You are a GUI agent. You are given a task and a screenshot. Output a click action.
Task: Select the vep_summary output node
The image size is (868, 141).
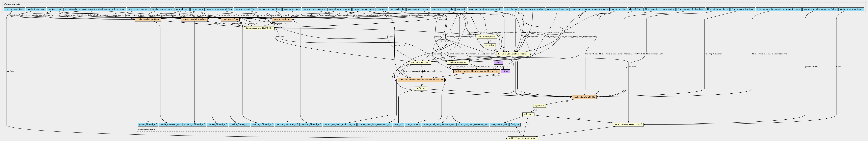pyautogui.click(x=413, y=124)
